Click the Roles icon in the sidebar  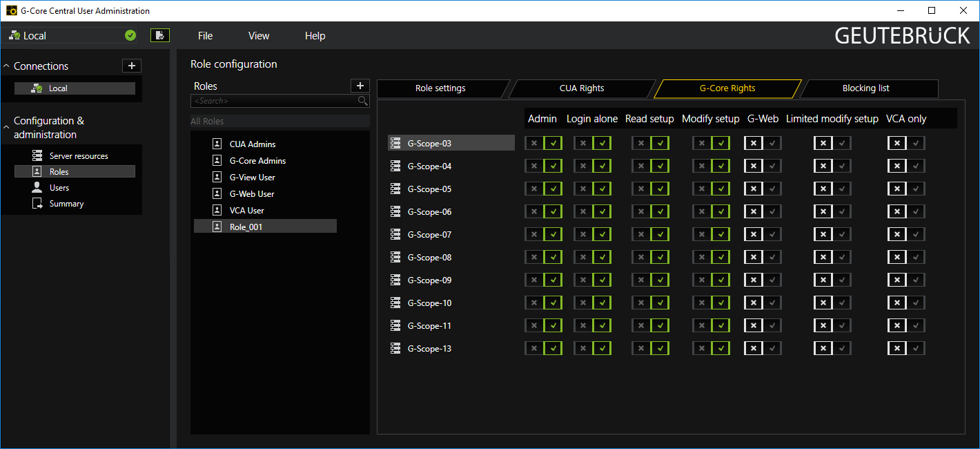37,171
